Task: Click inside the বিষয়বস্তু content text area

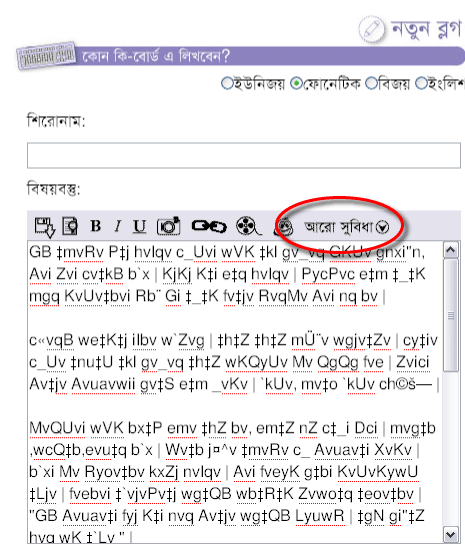Action: (235, 392)
